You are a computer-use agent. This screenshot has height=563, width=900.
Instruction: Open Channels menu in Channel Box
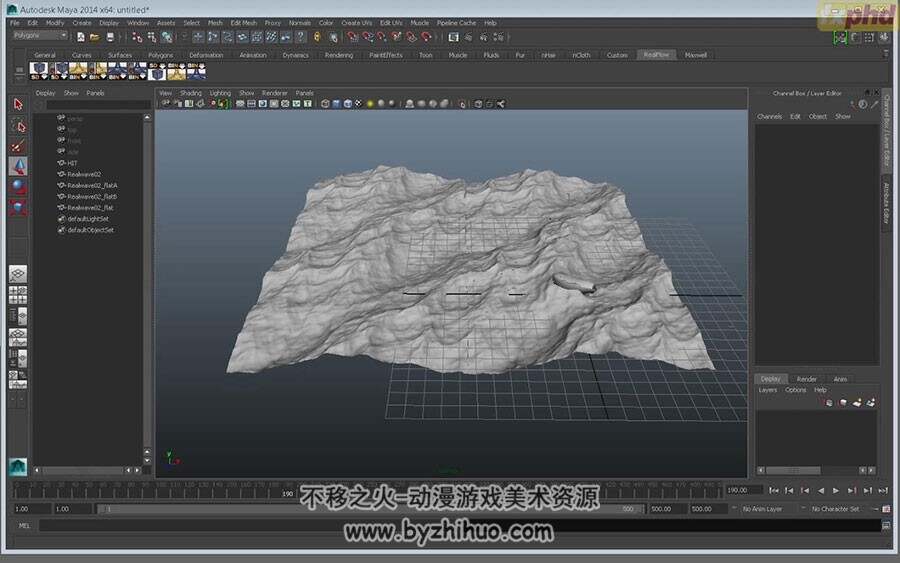769,117
